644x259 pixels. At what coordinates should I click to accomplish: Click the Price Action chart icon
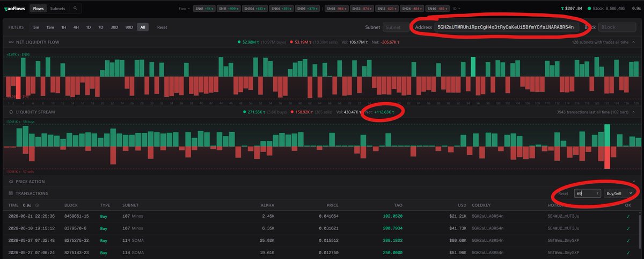tap(12, 182)
